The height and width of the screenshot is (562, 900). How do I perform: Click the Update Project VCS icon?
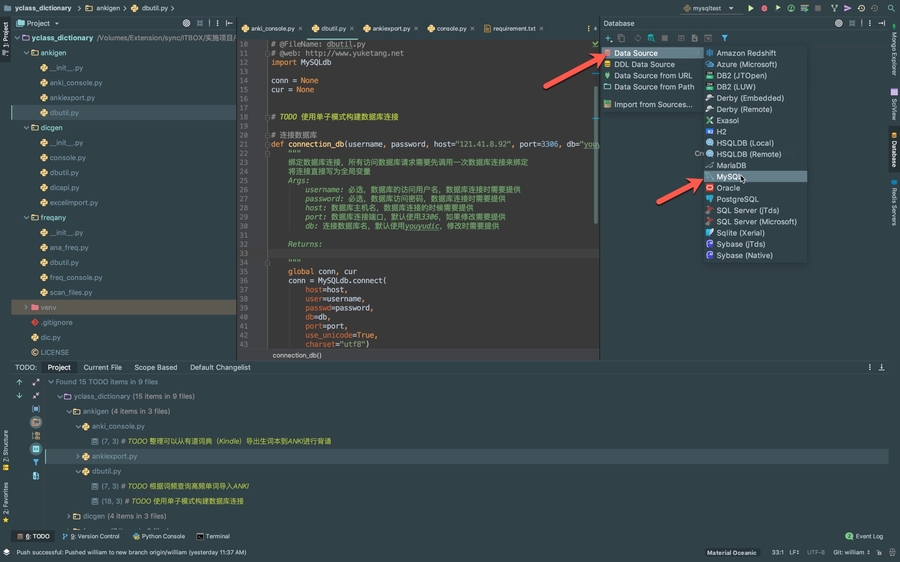pyautogui.click(x=834, y=8)
